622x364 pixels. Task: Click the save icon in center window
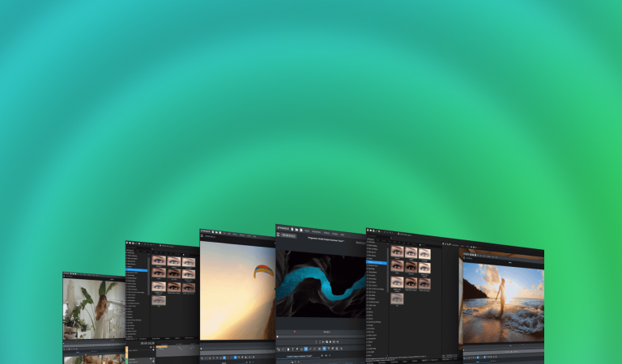pyautogui.click(x=301, y=230)
